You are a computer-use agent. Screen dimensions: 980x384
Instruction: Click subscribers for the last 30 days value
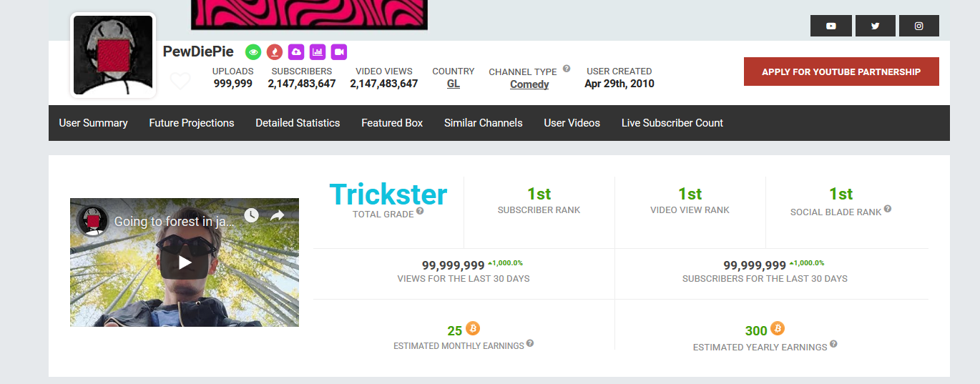[x=755, y=265]
